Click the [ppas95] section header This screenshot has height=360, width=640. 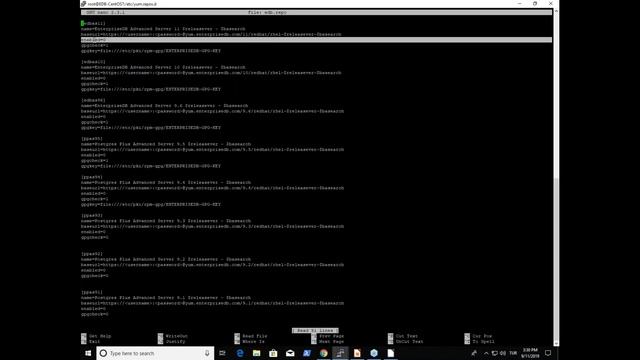point(92,138)
